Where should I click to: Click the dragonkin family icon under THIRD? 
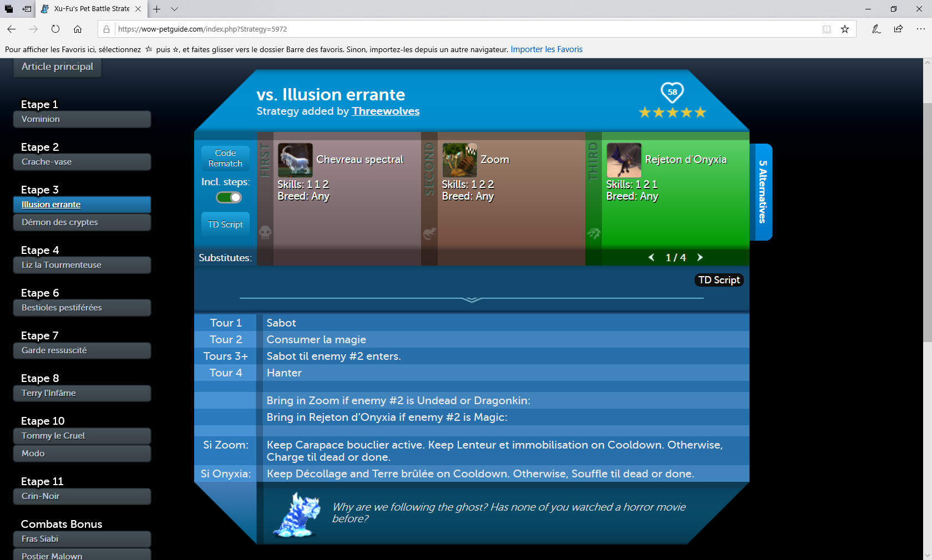[594, 233]
